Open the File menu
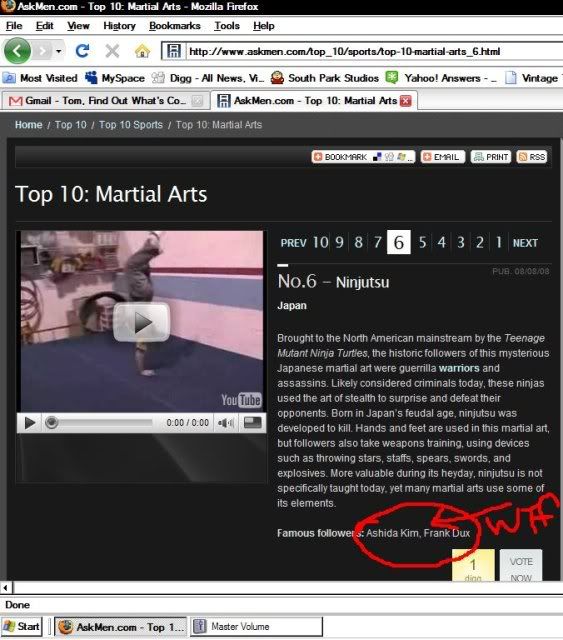Screen dimensions: 563x640 pos(14,26)
